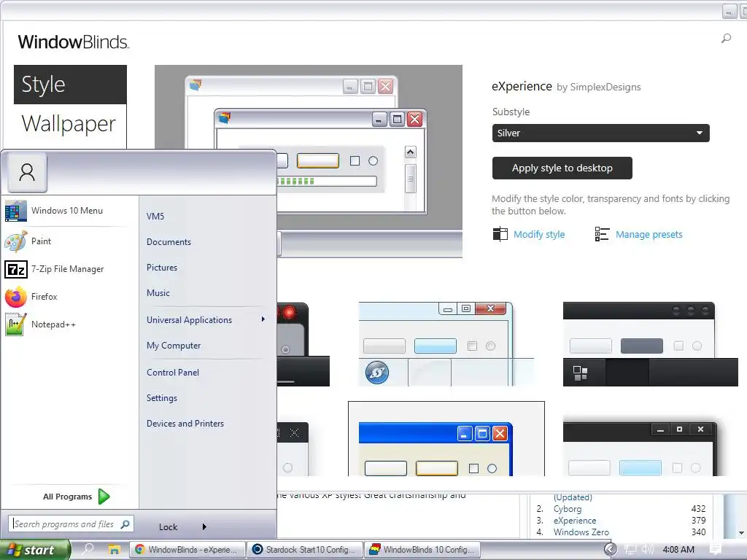747x560 pixels.
Task: Open the Substyle Silver dropdown
Action: 601,133
